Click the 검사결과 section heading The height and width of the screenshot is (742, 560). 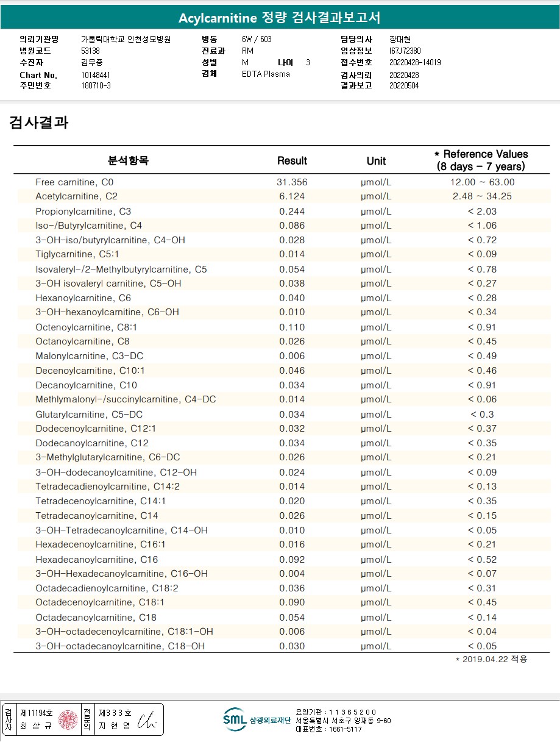pos(38,123)
